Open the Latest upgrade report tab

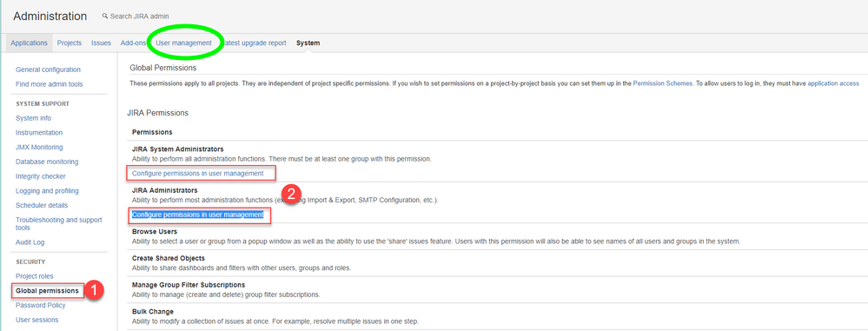pos(254,43)
